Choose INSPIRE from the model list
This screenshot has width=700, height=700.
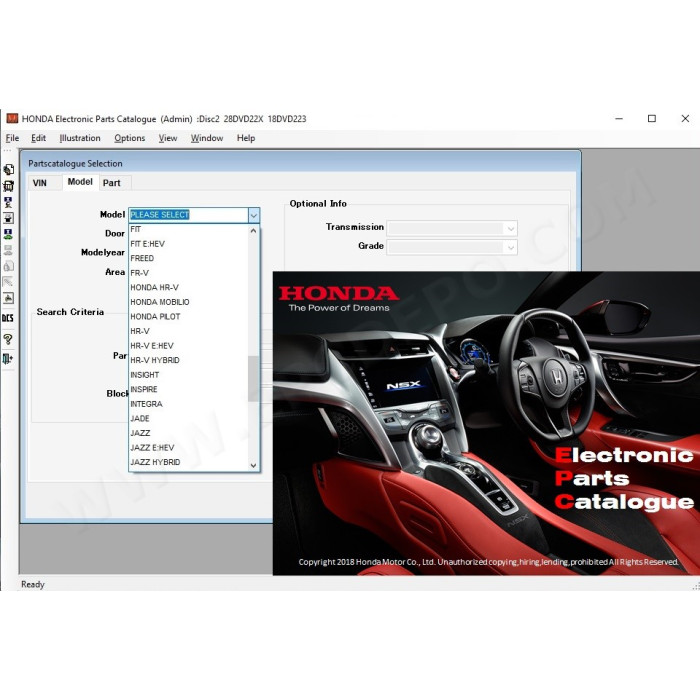coord(188,389)
